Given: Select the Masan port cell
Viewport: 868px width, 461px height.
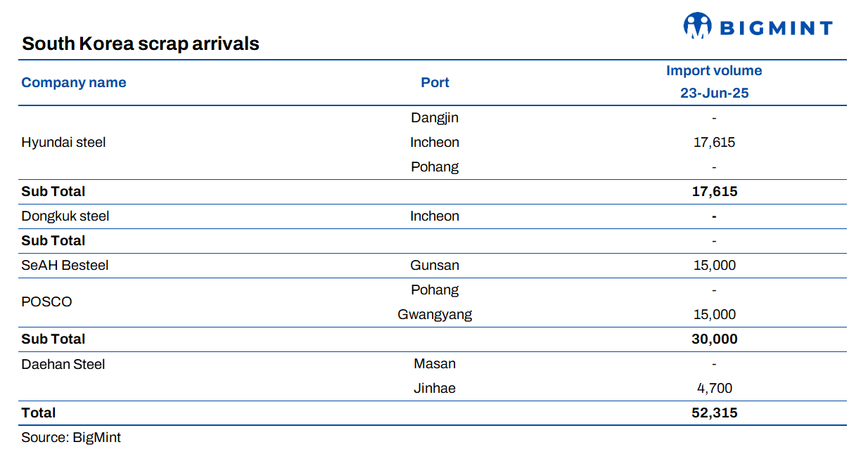Looking at the screenshot, I should tap(435, 363).
